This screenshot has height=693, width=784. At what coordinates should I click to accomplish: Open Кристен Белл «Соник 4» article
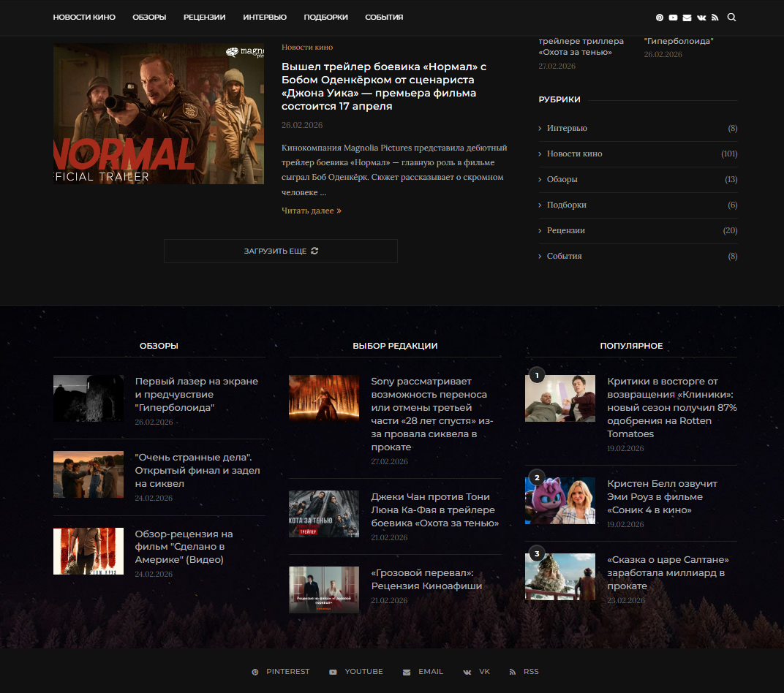[662, 496]
